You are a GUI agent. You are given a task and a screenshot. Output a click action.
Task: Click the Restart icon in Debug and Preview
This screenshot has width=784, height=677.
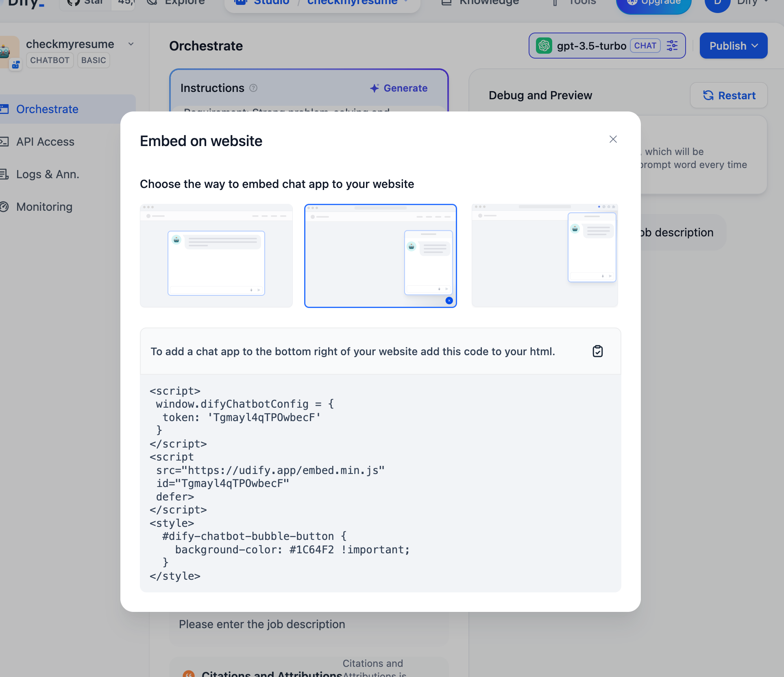pos(708,95)
